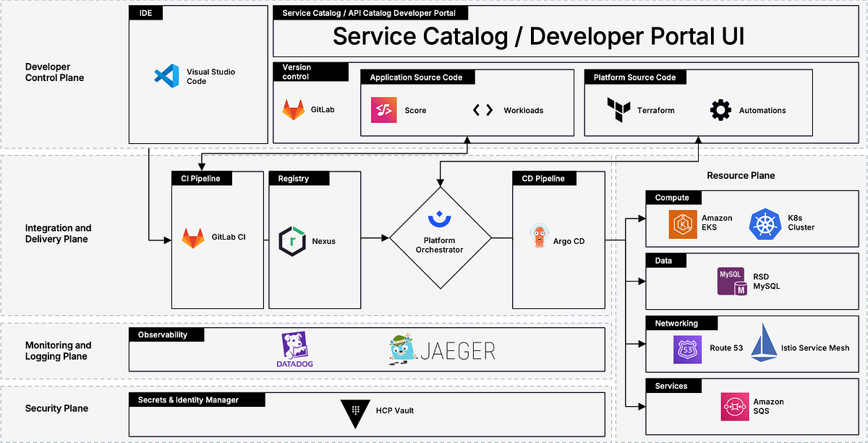Select the Score icon in Application Source Code
The image size is (868, 443).
coord(384,110)
